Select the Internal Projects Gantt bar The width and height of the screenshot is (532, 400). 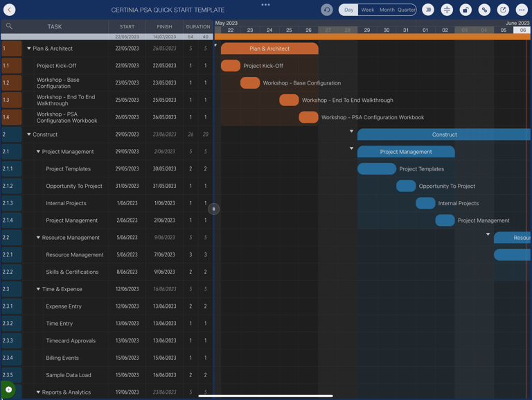click(425, 203)
